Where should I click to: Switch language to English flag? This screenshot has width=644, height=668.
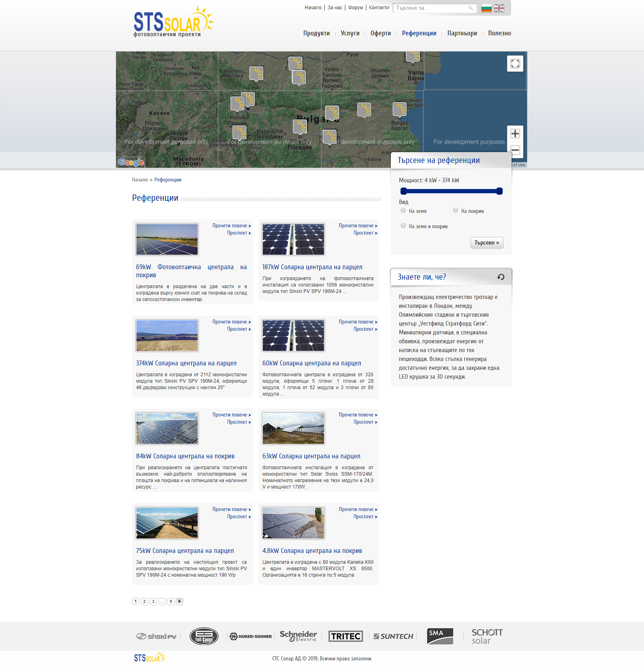coord(499,8)
